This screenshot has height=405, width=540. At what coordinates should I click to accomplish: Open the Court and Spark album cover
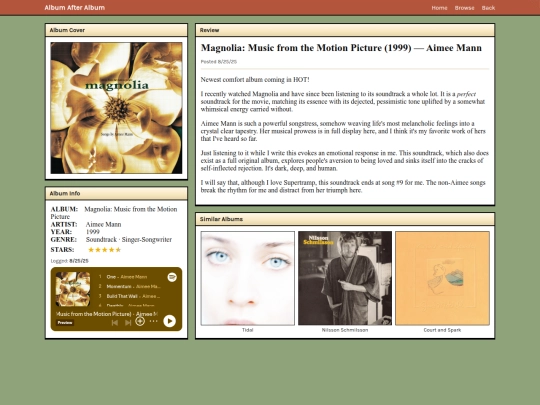[x=442, y=278]
